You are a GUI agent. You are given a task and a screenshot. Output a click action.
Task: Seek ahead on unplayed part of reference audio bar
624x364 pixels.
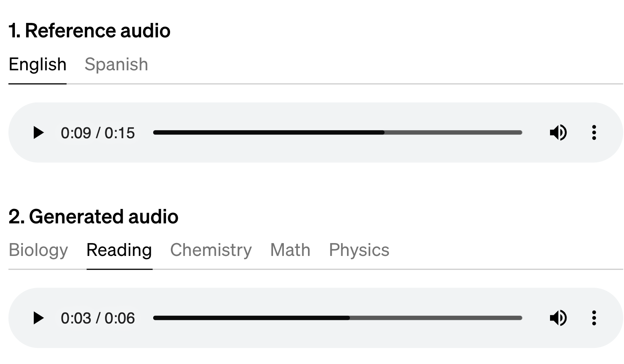tap(453, 133)
